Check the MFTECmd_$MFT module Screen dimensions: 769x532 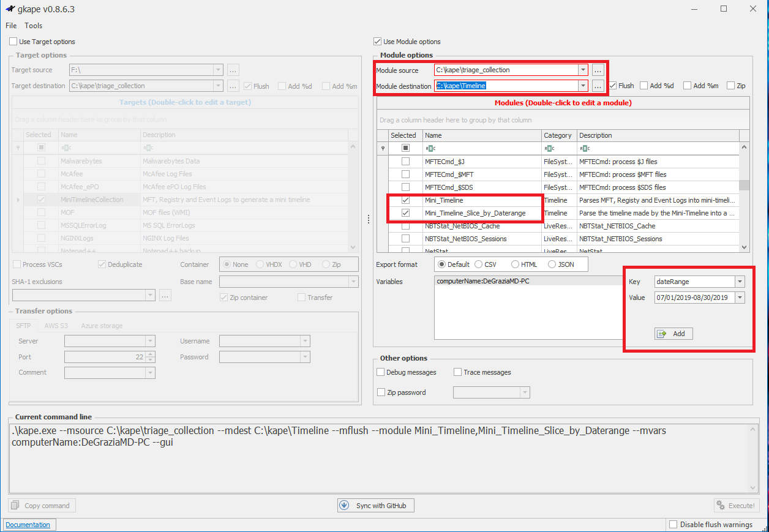405,174
